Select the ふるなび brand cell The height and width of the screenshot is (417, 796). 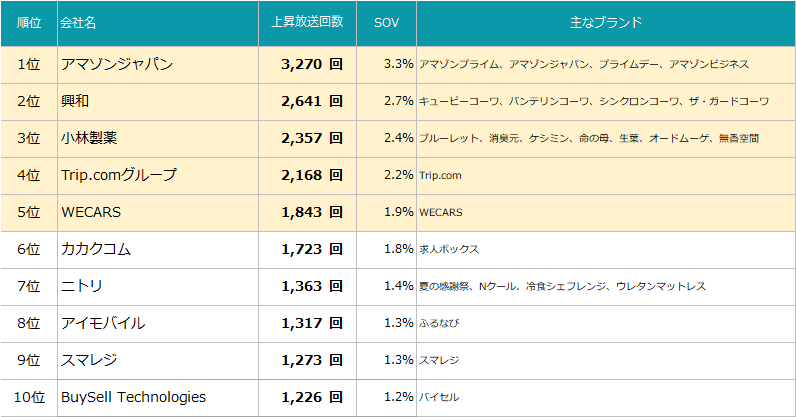click(x=440, y=323)
